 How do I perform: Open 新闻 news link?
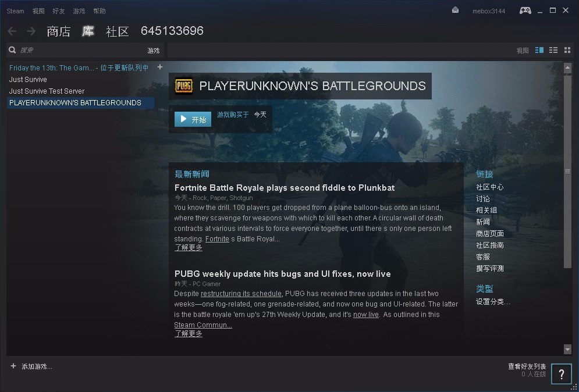pos(483,222)
